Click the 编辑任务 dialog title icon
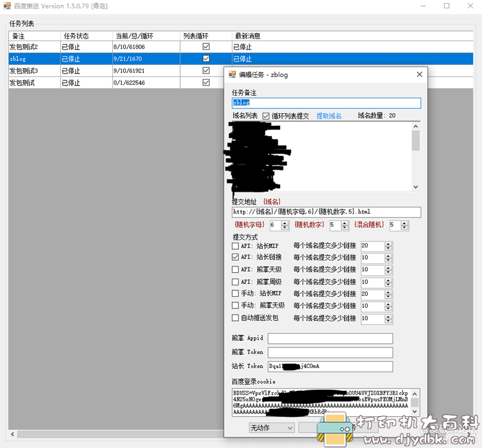482x448 pixels. coord(233,75)
